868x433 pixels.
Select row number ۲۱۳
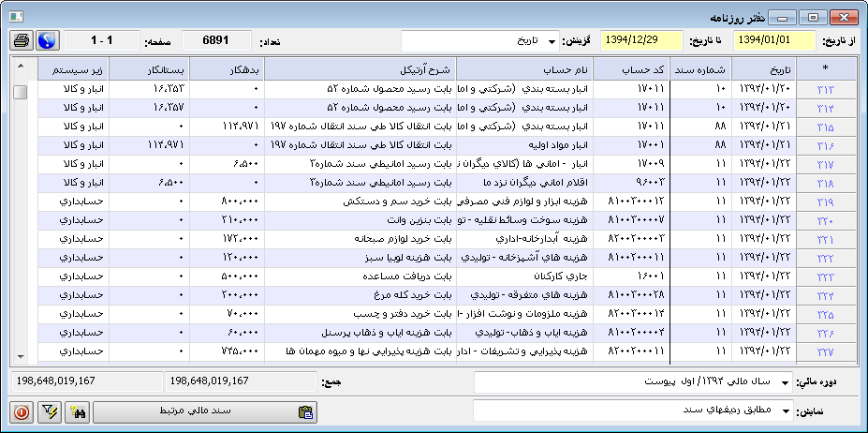825,89
